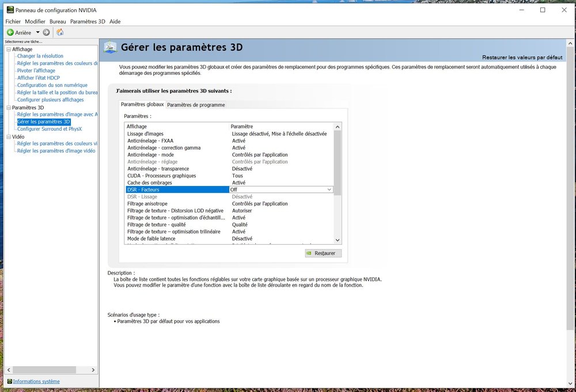Collapse the Paramètres 3D tree section
Viewport: 576px width, 392px height.
tap(9, 108)
